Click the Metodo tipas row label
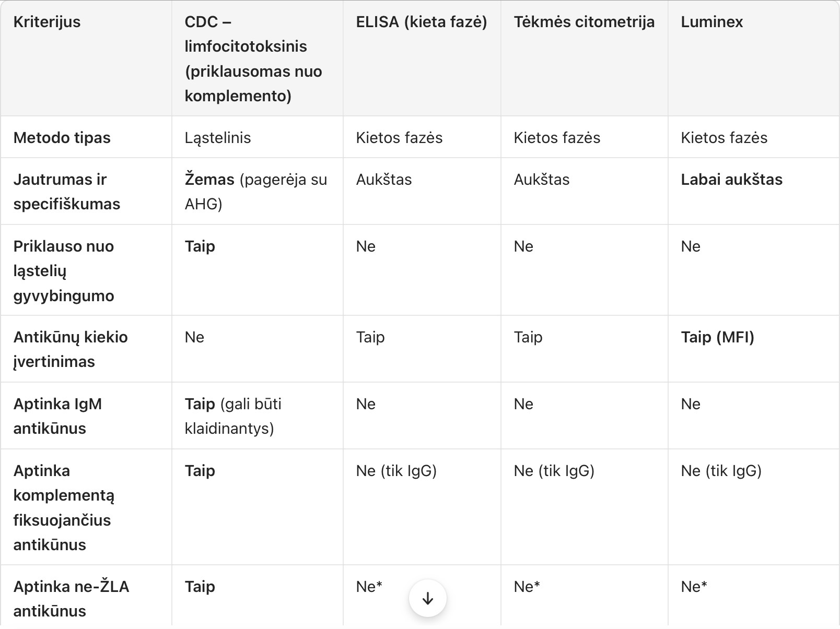The height and width of the screenshot is (629, 840). point(62,138)
